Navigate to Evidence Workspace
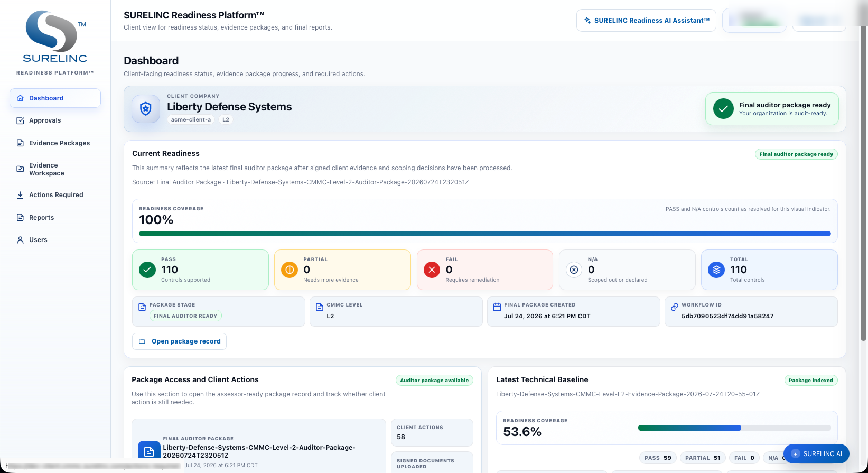The width and height of the screenshot is (868, 473). point(55,169)
